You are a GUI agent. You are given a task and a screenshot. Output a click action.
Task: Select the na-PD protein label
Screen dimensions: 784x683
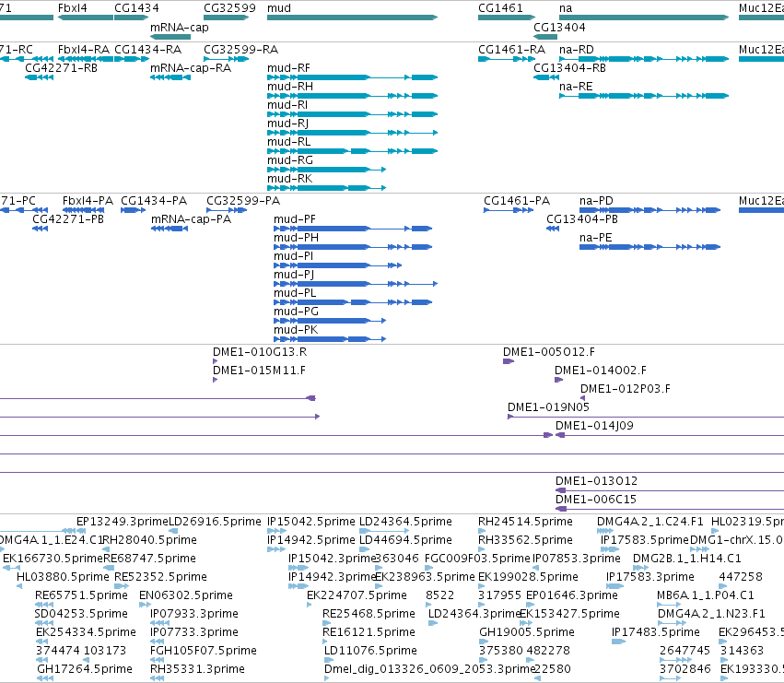tap(596, 201)
